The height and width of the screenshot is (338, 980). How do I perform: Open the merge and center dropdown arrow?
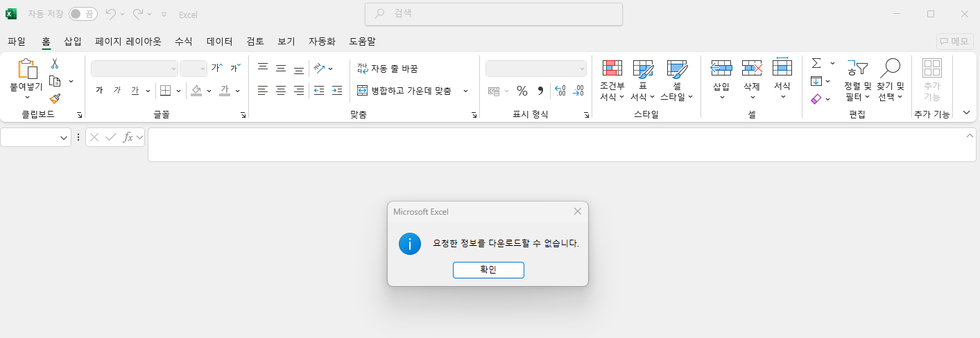pos(465,90)
